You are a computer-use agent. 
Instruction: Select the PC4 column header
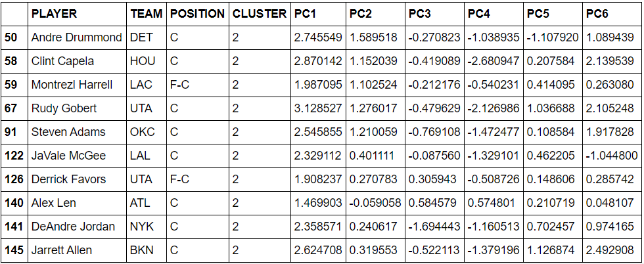click(x=494, y=14)
